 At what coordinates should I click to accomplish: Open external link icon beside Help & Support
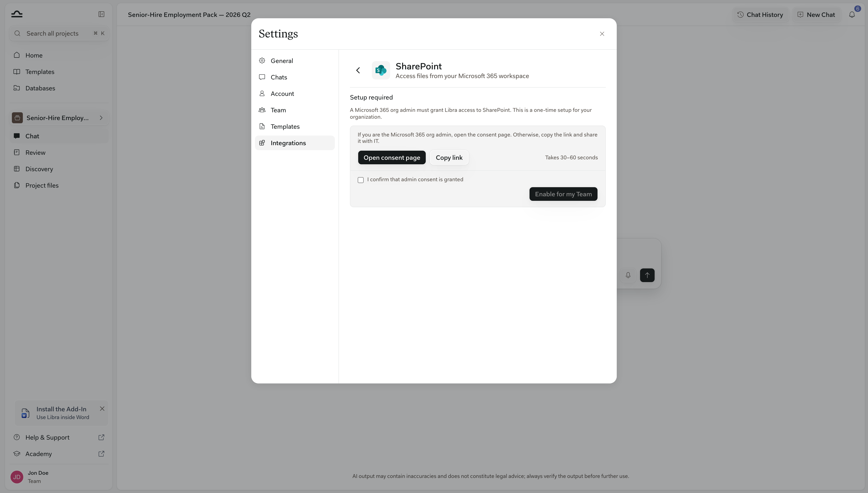(x=101, y=437)
